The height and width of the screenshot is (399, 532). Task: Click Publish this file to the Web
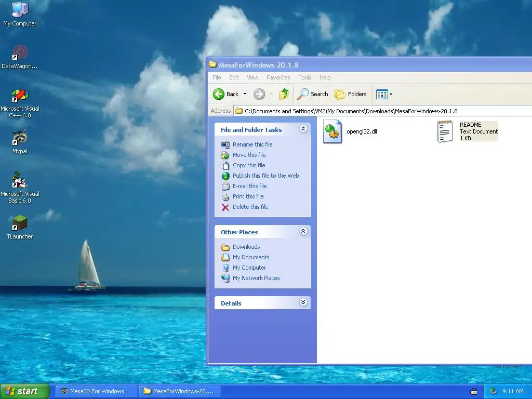(265, 176)
